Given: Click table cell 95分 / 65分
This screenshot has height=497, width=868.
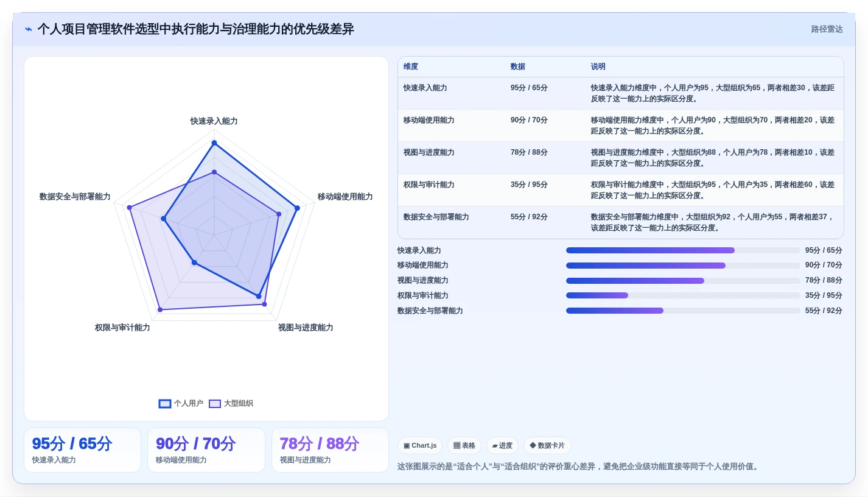Looking at the screenshot, I should pos(530,88).
